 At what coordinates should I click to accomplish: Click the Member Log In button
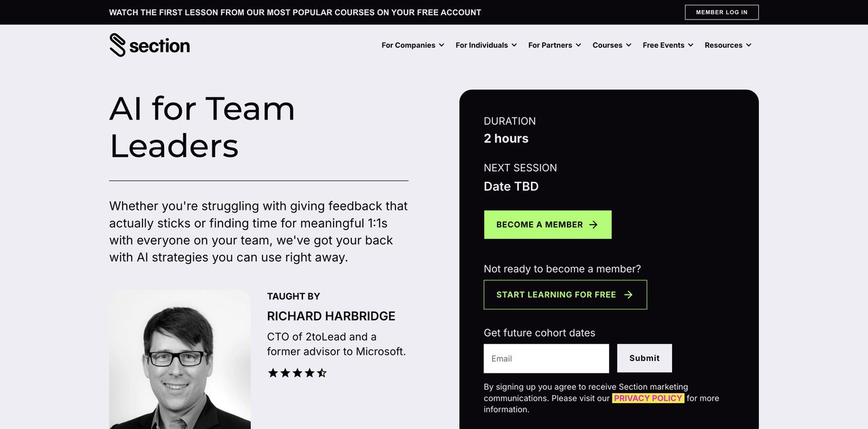[722, 12]
